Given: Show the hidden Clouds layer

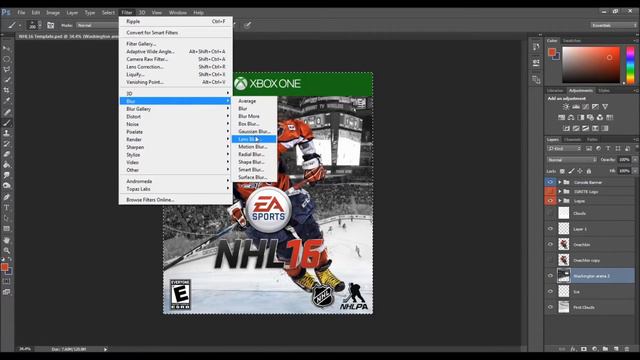Looking at the screenshot, I should pos(550,213).
